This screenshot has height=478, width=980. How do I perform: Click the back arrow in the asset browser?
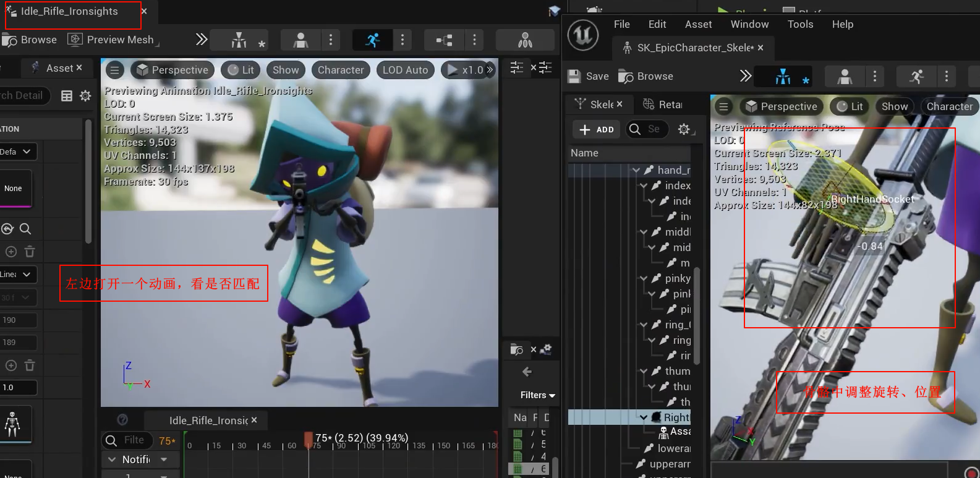pyautogui.click(x=527, y=372)
